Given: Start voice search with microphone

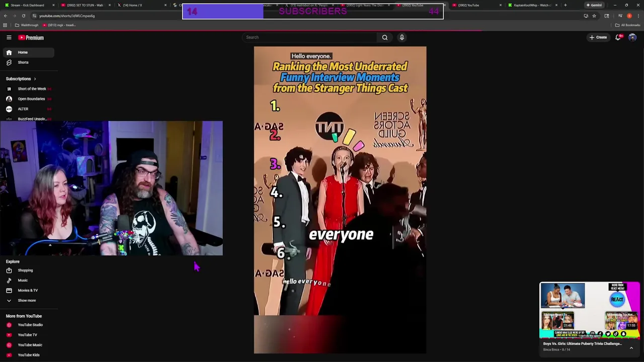Looking at the screenshot, I should coord(402,37).
